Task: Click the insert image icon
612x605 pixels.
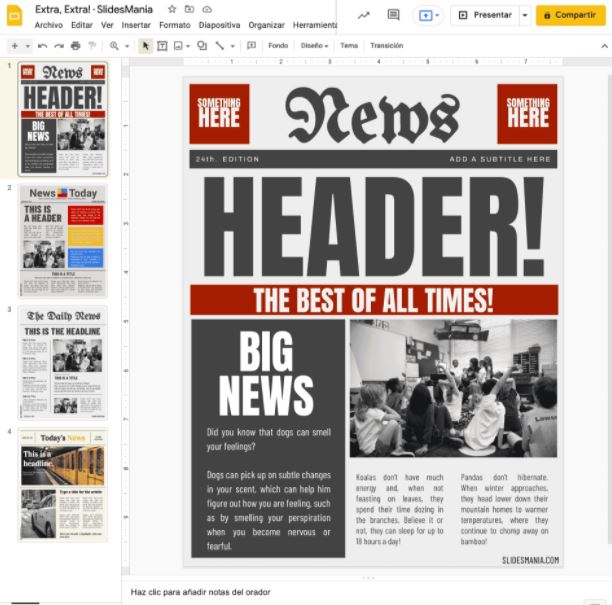Action: pyautogui.click(x=178, y=46)
